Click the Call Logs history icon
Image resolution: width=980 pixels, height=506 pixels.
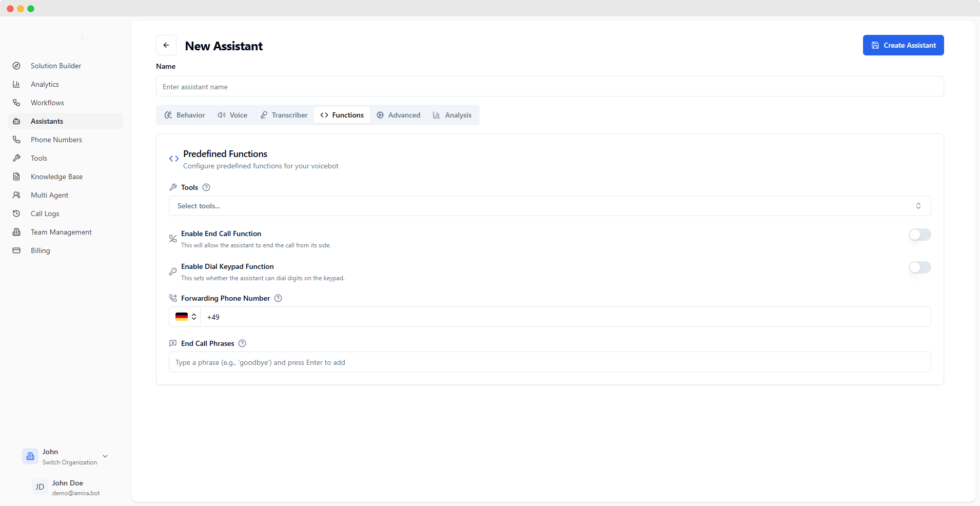[17, 213]
